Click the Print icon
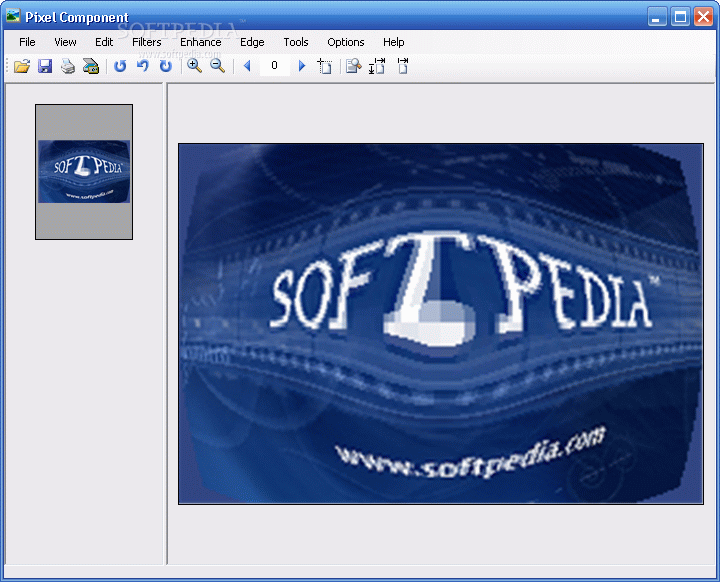The image size is (720, 582). point(68,66)
